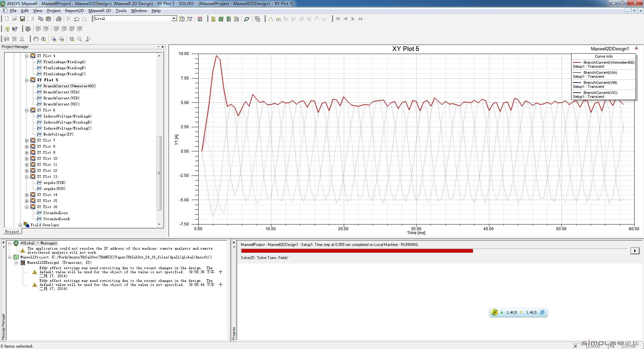Image resolution: width=644 pixels, height=349 pixels.
Task: Open a project with the folder icon
Action: click(x=14, y=19)
